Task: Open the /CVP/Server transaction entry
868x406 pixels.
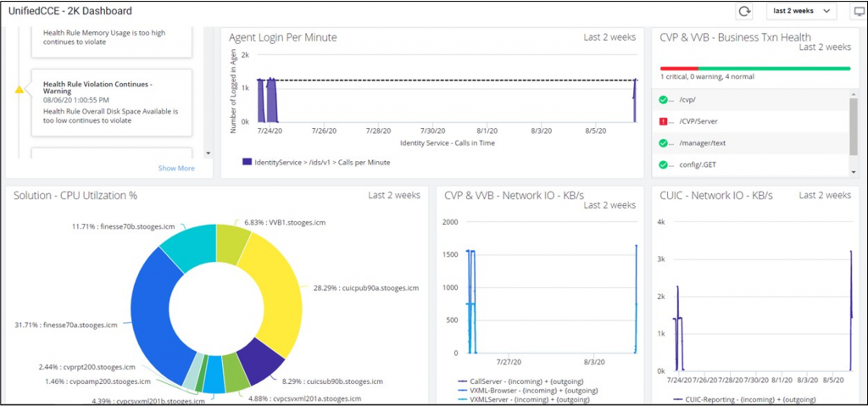Action: coord(701,121)
